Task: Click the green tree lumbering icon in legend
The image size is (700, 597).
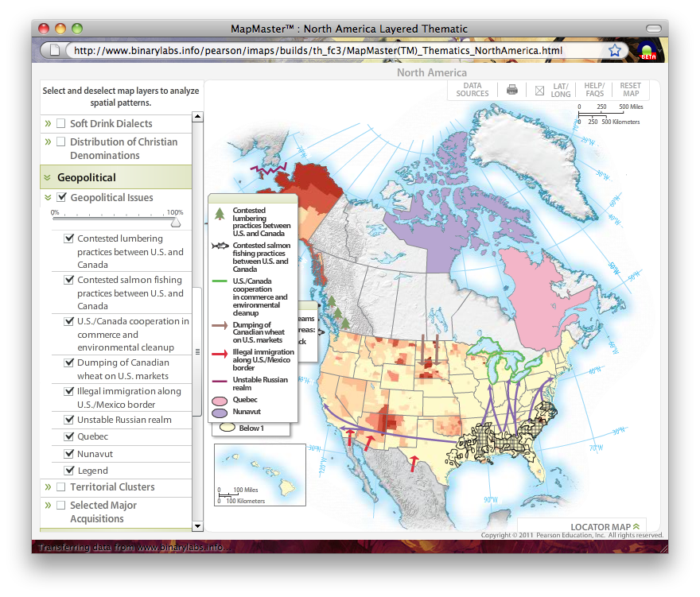Action: 220,213
